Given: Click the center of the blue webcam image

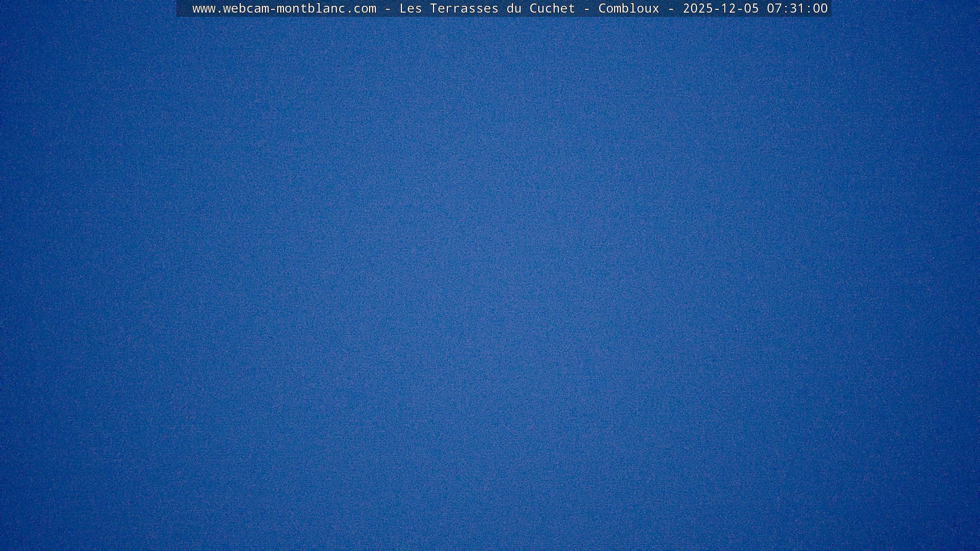Looking at the screenshot, I should pyautogui.click(x=490, y=283).
